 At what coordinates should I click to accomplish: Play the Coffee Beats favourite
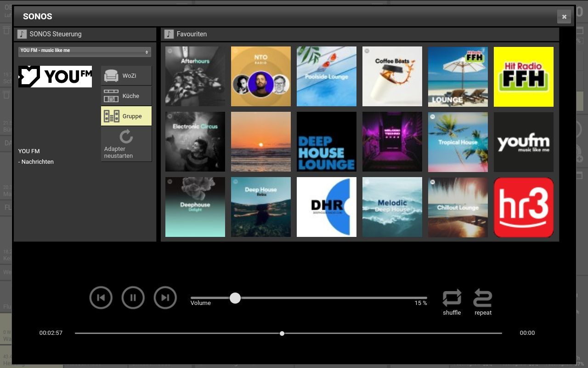392,76
